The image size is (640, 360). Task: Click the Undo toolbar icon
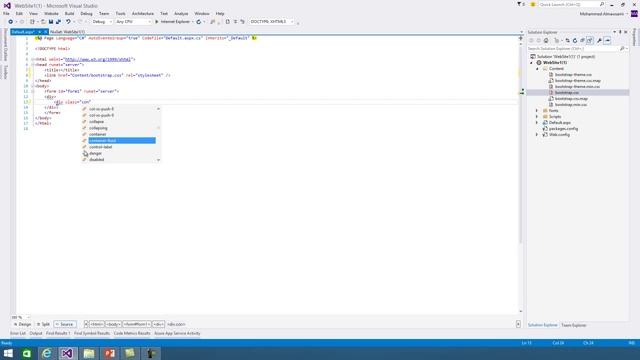pyautogui.click(x=68, y=22)
